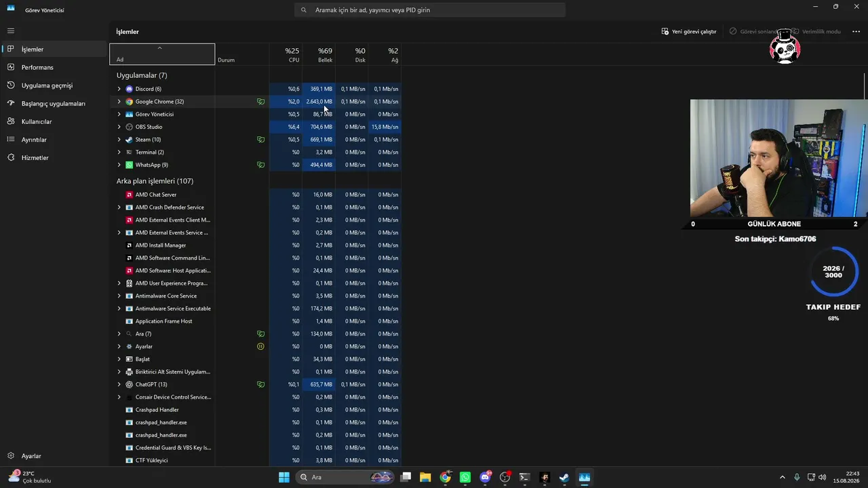The image size is (868, 488).
Task: Open Google Chrome from the taskbar
Action: point(445,477)
